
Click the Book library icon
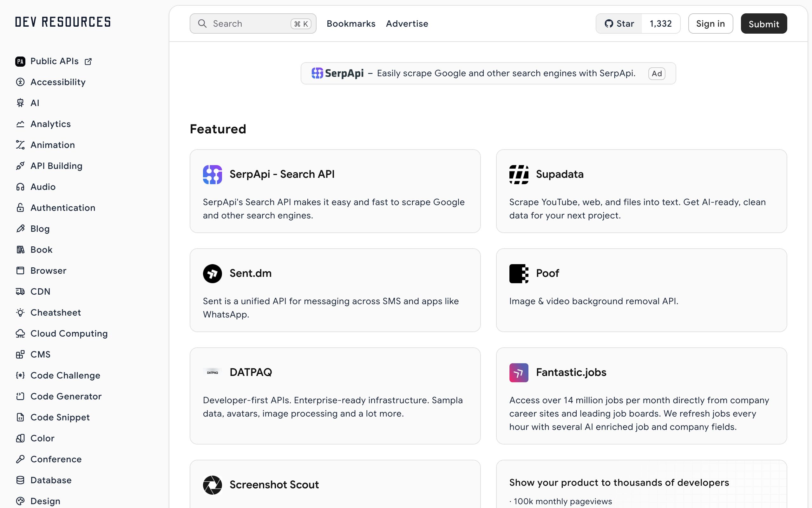point(20,250)
